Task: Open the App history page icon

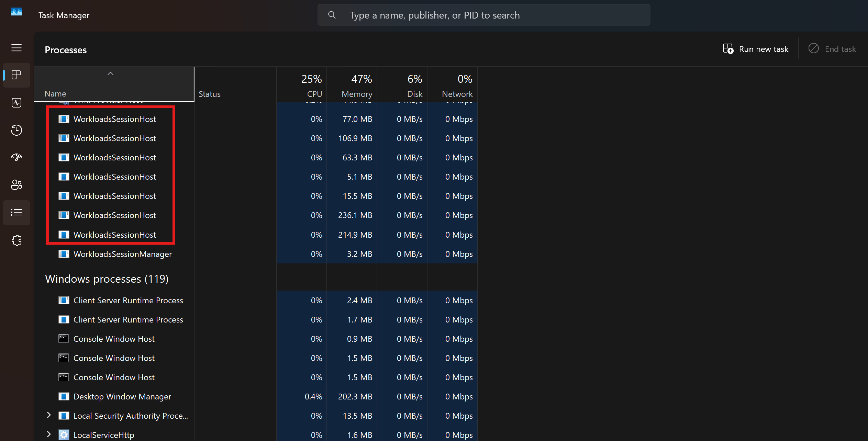Action: tap(16, 130)
